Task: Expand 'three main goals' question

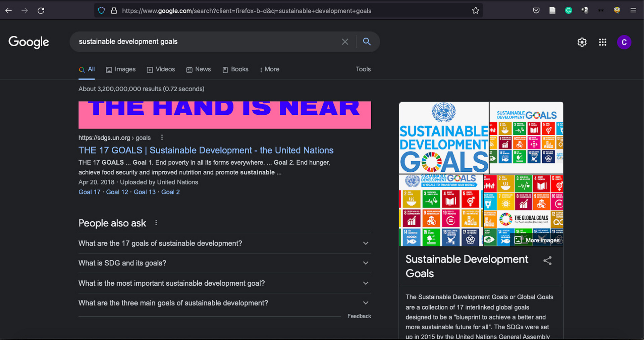Action: point(225,303)
